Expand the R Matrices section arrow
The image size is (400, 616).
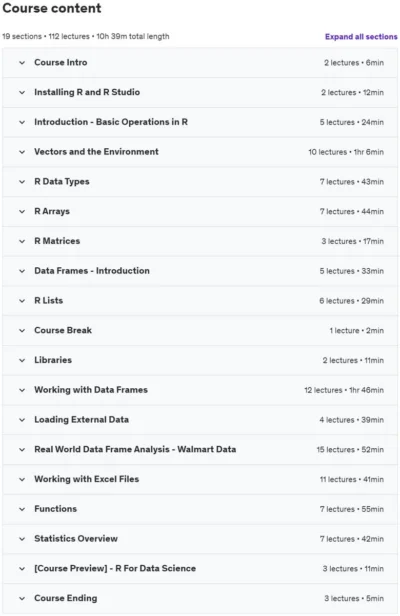(x=22, y=241)
